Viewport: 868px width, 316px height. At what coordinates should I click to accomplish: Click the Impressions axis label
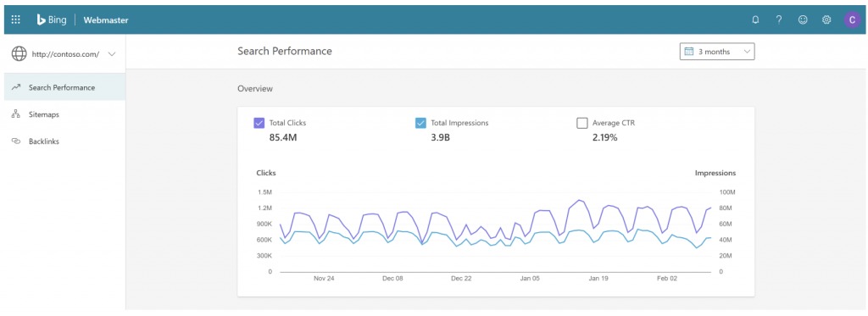[715, 173]
